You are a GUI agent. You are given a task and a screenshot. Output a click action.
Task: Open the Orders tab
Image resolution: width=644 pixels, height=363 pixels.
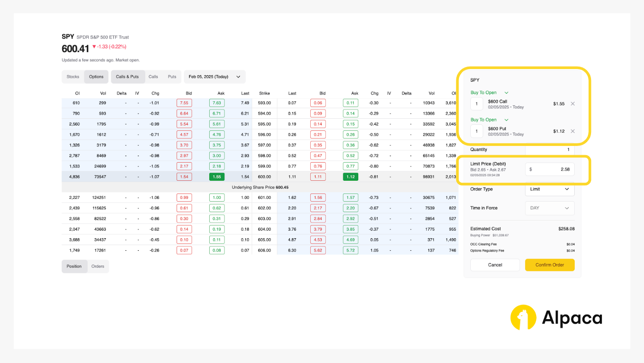coord(98,266)
